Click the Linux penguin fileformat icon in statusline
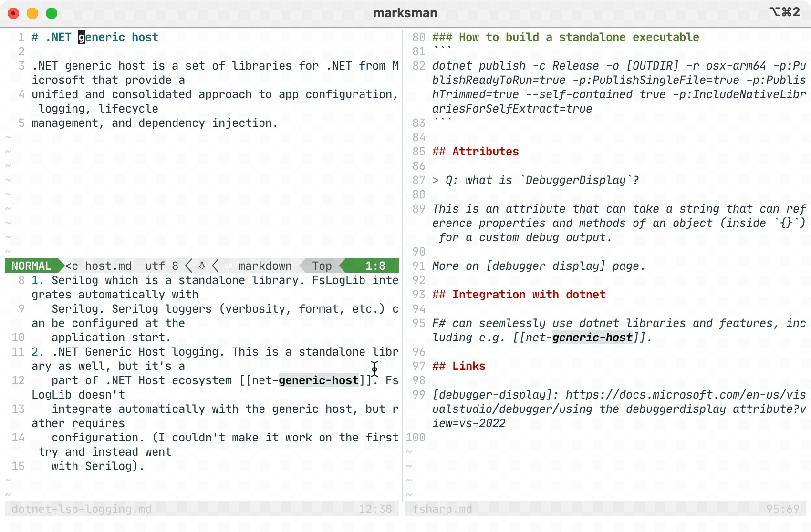Image resolution: width=811 pixels, height=532 pixels. 202,266
